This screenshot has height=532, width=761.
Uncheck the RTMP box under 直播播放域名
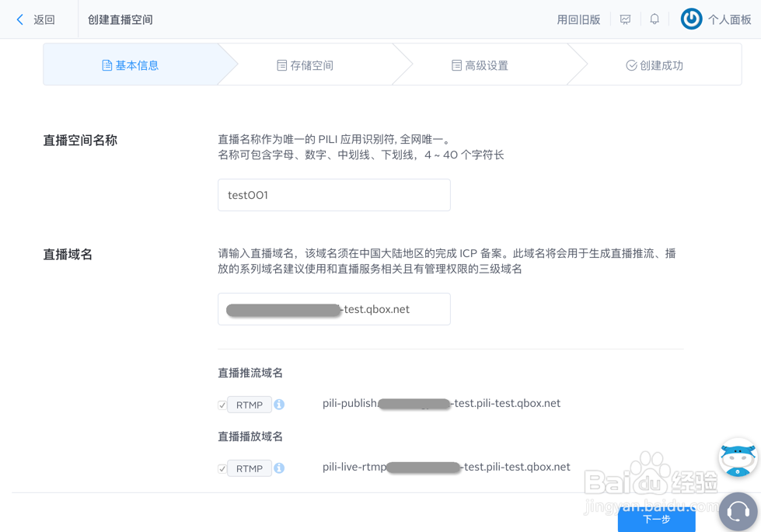(x=222, y=468)
